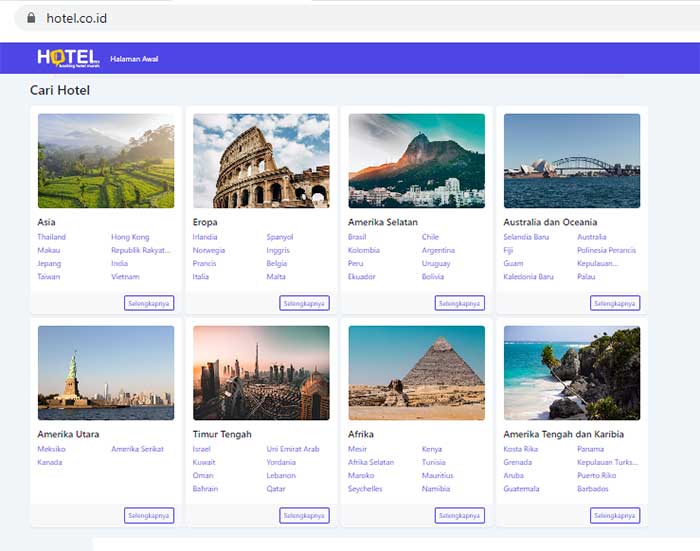This screenshot has width=700, height=551.
Task: Click Selengkapnya in Timur Tengah card
Action: click(304, 515)
